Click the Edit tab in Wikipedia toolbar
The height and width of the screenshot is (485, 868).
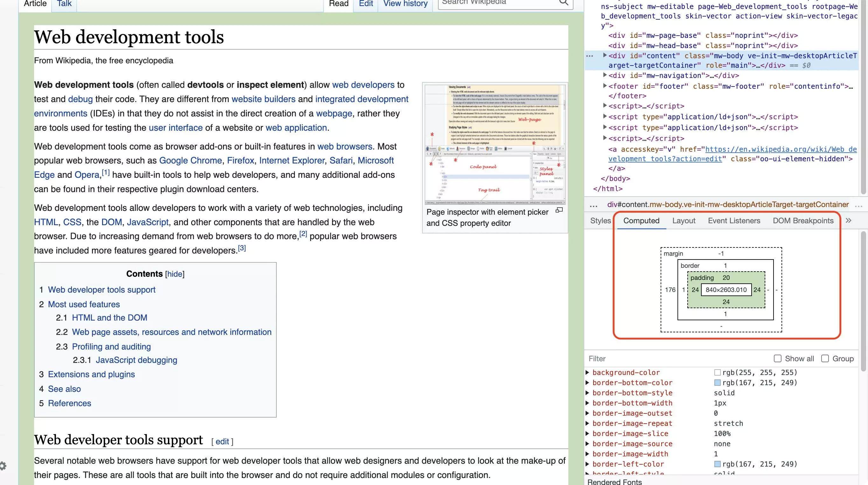pyautogui.click(x=365, y=4)
